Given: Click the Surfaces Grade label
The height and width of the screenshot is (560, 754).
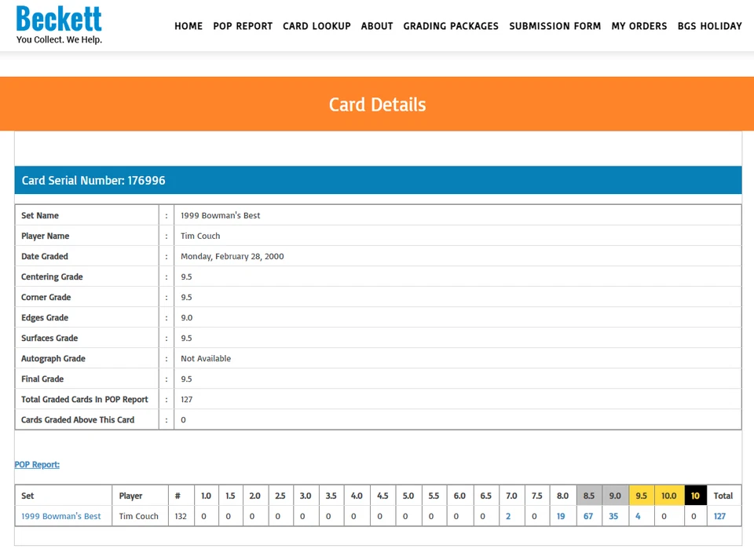Looking at the screenshot, I should (x=49, y=339).
